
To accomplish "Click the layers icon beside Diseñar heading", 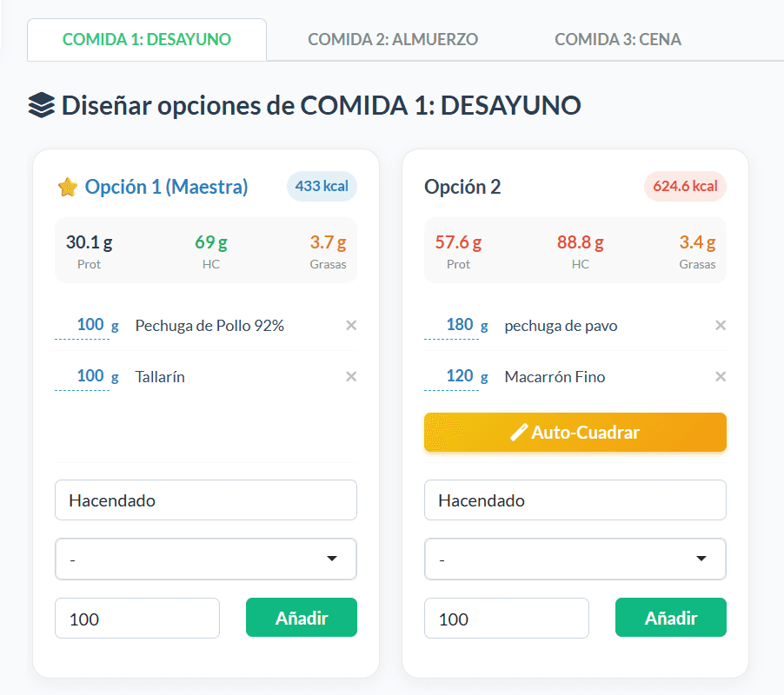I will (x=42, y=105).
